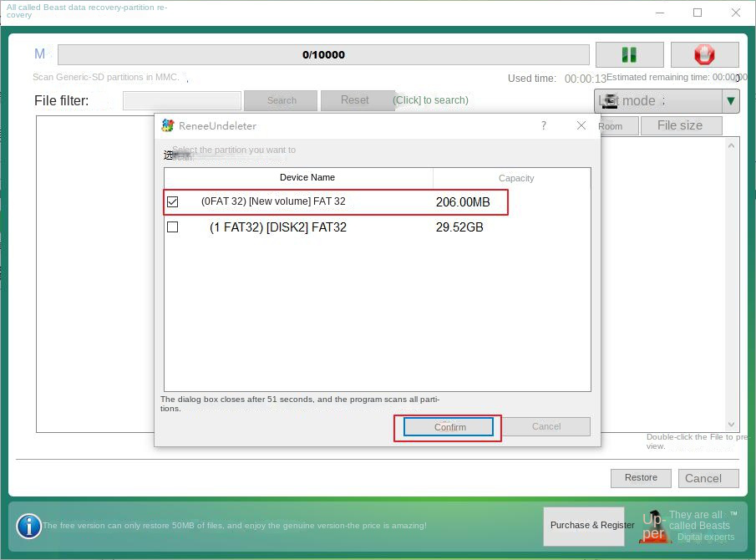Viewport: 756px width, 560px height.
Task: Click the scan progress bar showing 0/10000
Action: (x=322, y=55)
